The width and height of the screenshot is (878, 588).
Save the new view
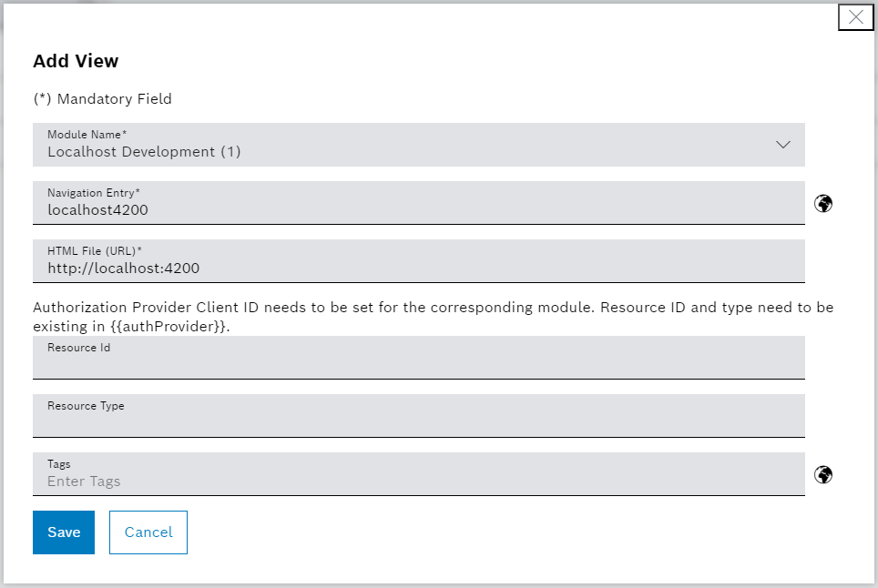64,532
